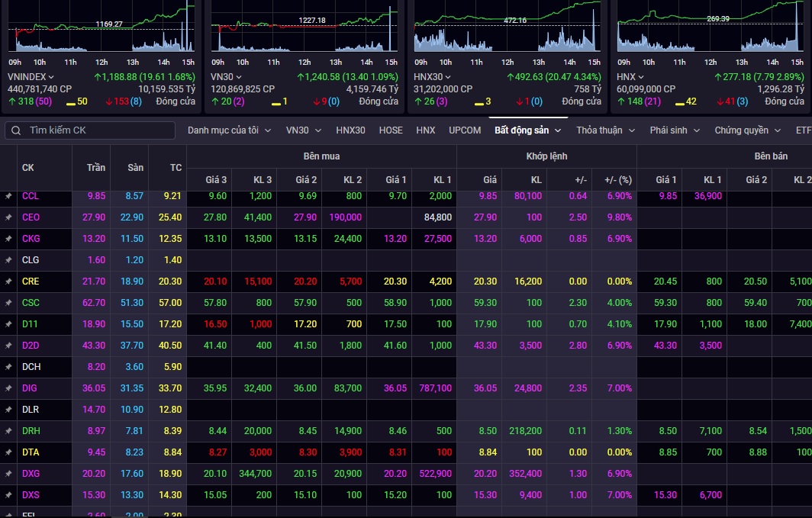Pin the CEO stock row

pos(8,217)
